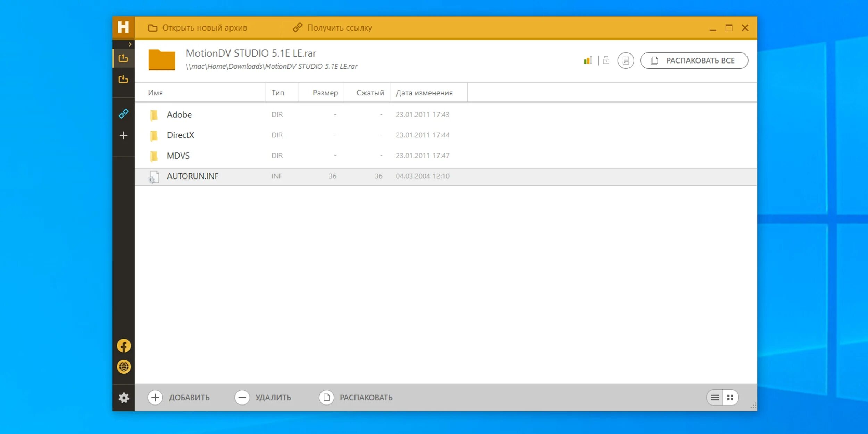Click the date 23.01.2011 17:43

[x=423, y=115]
